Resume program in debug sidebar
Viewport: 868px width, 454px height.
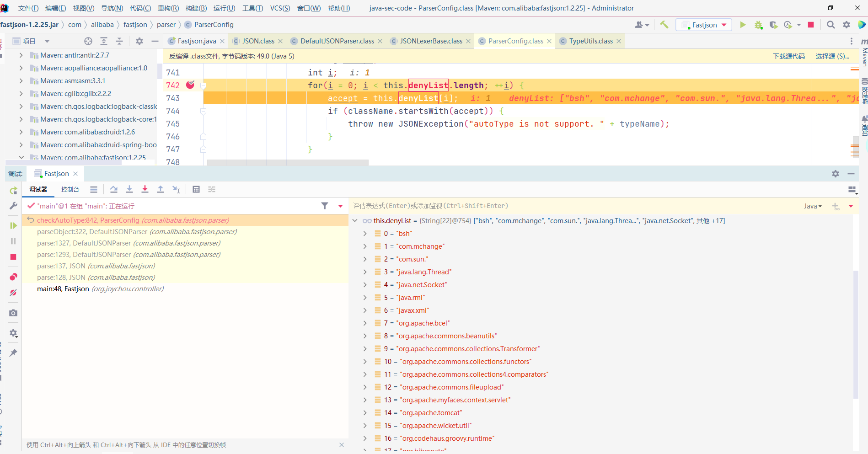click(13, 225)
